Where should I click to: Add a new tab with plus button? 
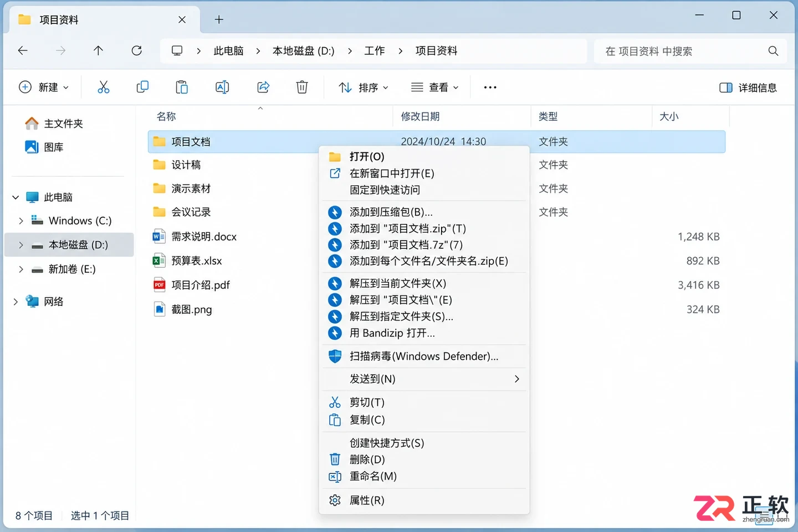click(219, 20)
